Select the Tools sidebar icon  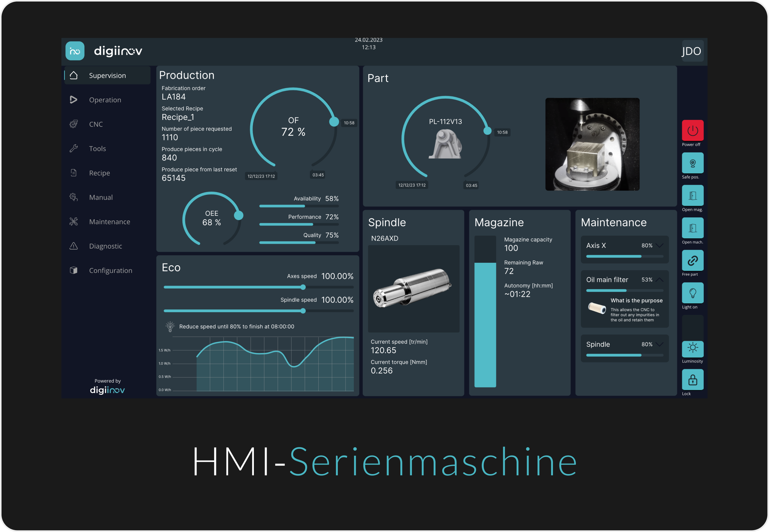74,148
